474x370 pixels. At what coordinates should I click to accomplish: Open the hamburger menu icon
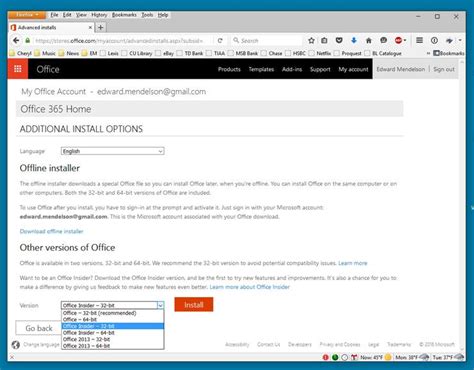pyautogui.click(x=419, y=41)
